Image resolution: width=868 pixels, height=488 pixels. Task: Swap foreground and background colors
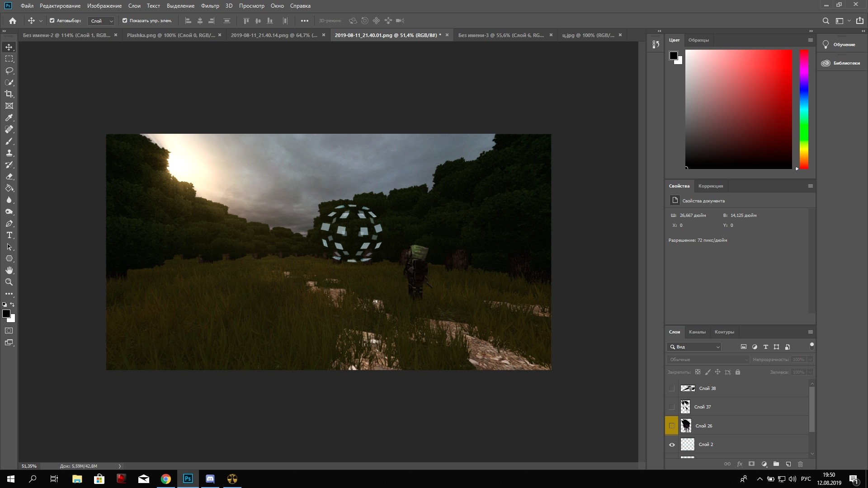tap(12, 305)
